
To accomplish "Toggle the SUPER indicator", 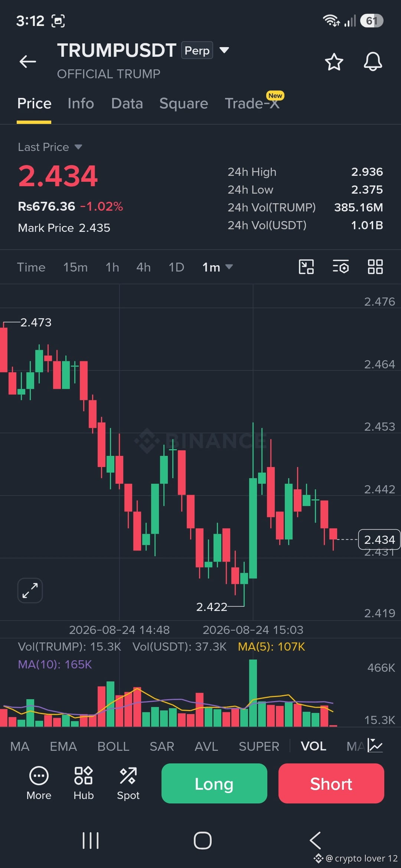I will click(x=259, y=746).
